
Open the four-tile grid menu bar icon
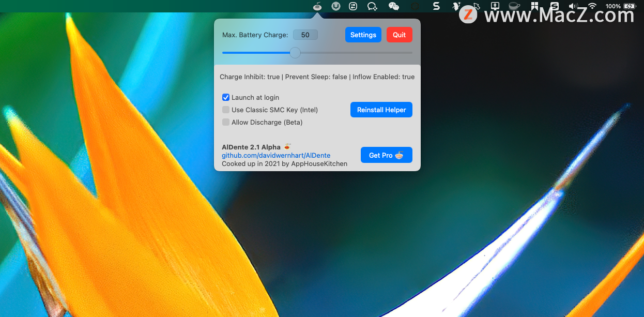tap(535, 6)
